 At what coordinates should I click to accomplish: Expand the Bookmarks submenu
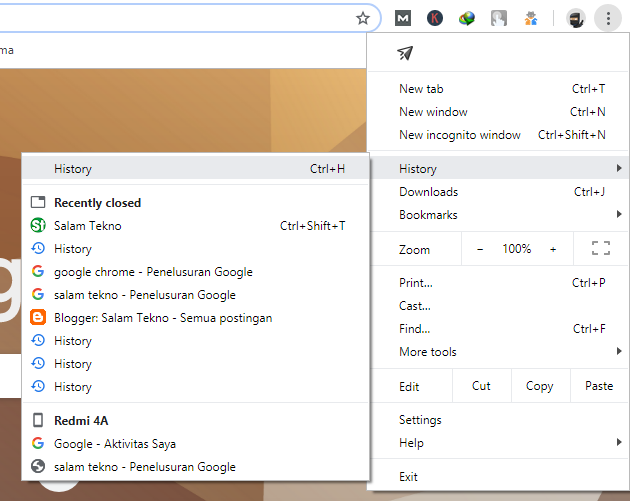tap(498, 215)
